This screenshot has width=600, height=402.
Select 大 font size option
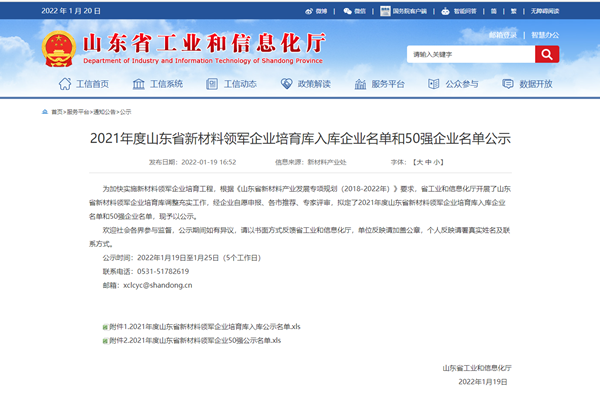pyautogui.click(x=414, y=161)
